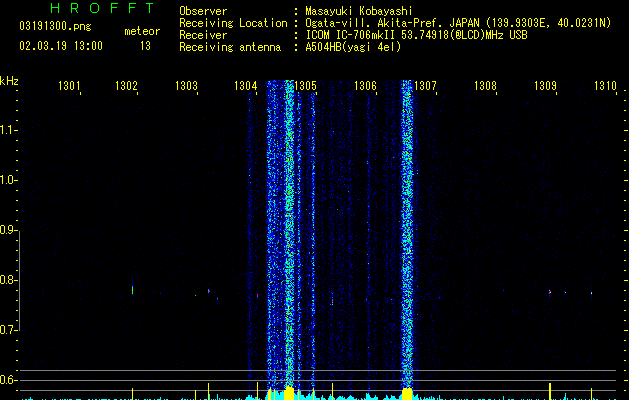Image resolution: width=629 pixels, height=400 pixels.
Task: Click the A504HB(yagi 4el) antenna text
Action: (x=353, y=47)
